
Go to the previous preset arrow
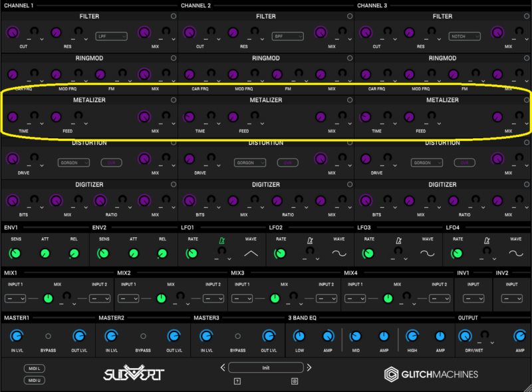[x=223, y=367]
